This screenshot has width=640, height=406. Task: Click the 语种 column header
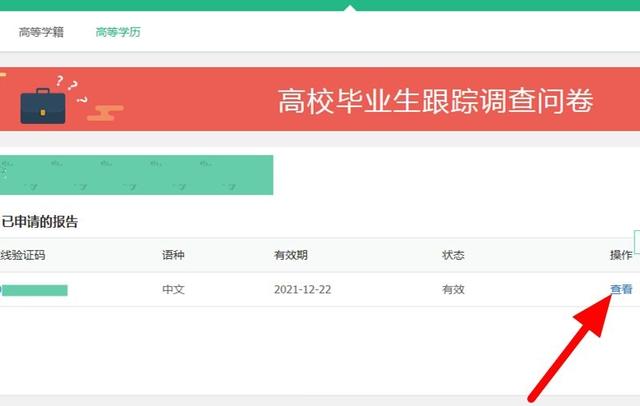pyautogui.click(x=173, y=255)
